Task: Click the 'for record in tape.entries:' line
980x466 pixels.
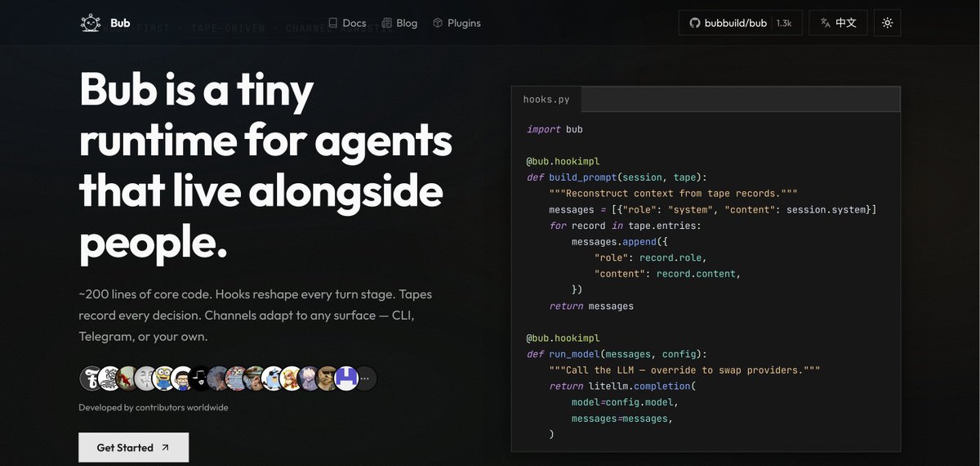Action: tap(627, 225)
